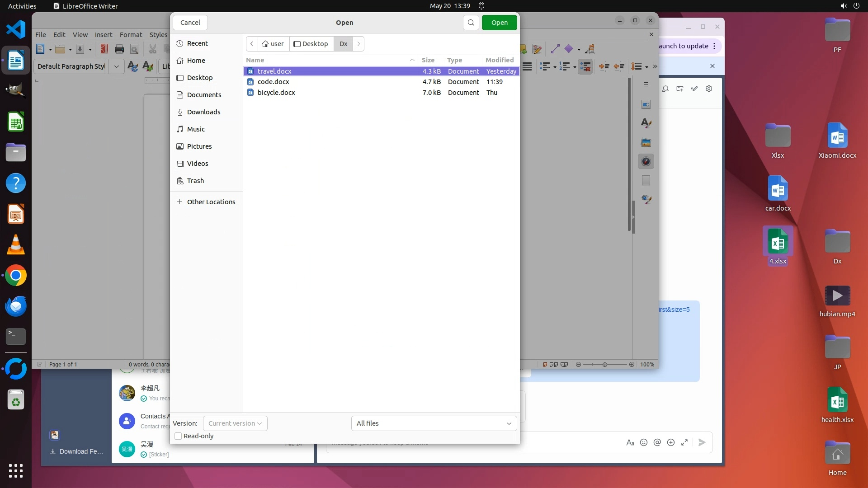The image size is (868, 488).
Task: Click the Cancel button
Action: coord(190,23)
